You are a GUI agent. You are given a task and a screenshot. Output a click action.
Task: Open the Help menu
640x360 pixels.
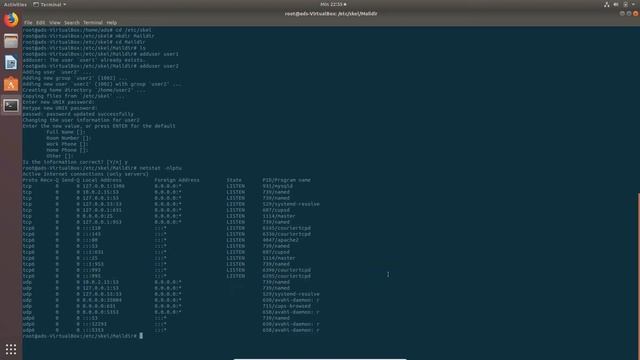pos(111,23)
